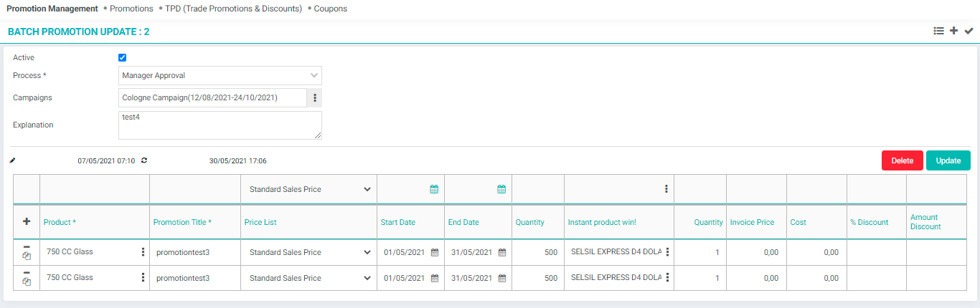Image resolution: width=980 pixels, height=308 pixels.
Task: Open first row End Date calendar
Action: click(502, 252)
